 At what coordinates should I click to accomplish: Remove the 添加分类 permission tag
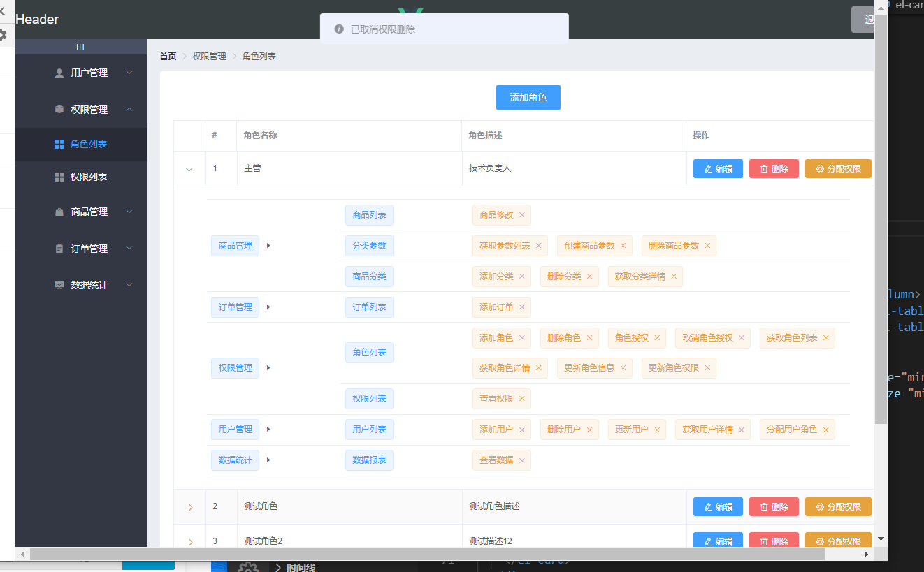pos(521,277)
